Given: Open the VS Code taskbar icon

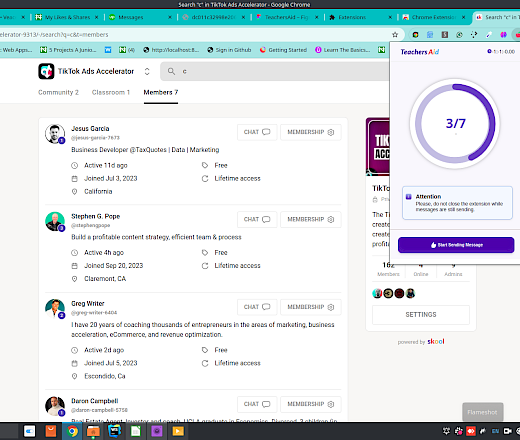Looking at the screenshot, I should pyautogui.click(x=115, y=431).
